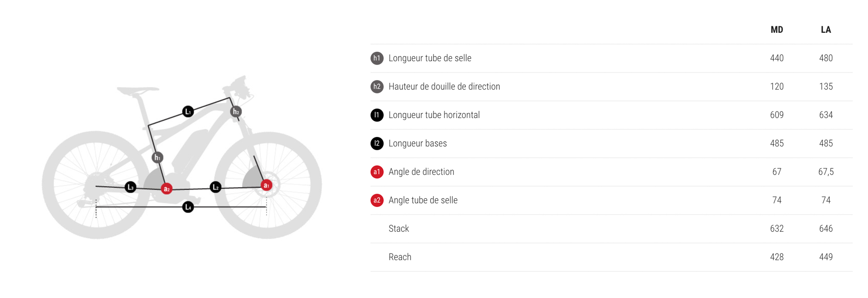Screen dimensions: 868x298
Task: Click the red a1 badge beside Angle de direction
Action: (x=377, y=172)
